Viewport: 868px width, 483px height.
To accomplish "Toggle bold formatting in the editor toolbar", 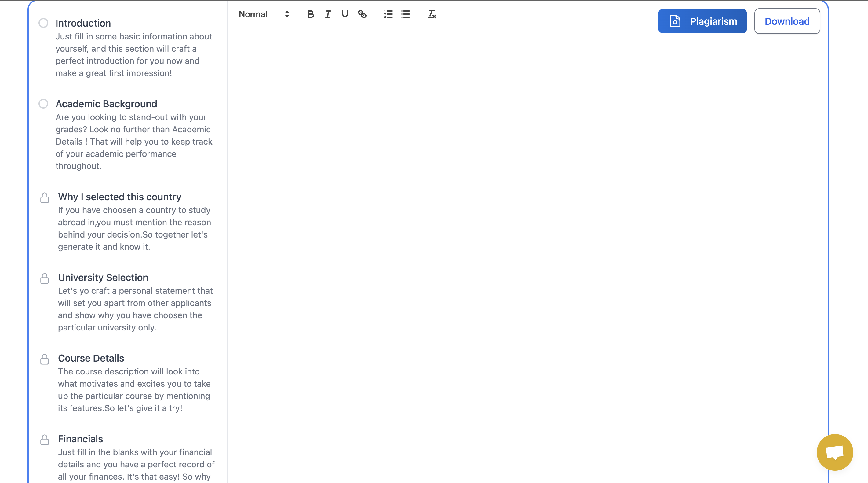I will pos(310,14).
